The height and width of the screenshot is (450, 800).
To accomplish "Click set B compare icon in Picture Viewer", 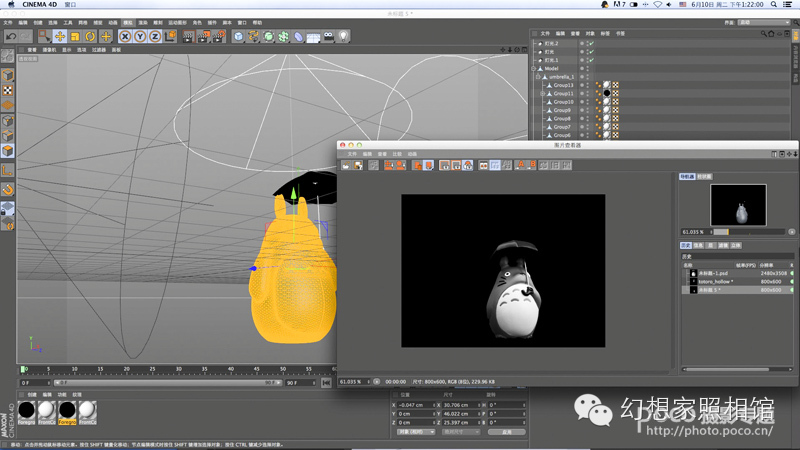I will click(x=532, y=165).
